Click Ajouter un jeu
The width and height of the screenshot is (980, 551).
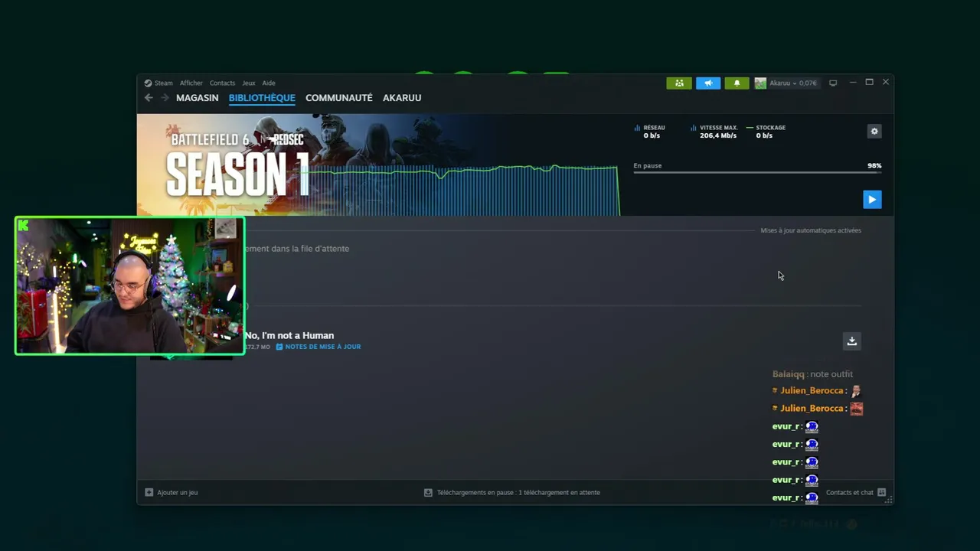coord(171,492)
